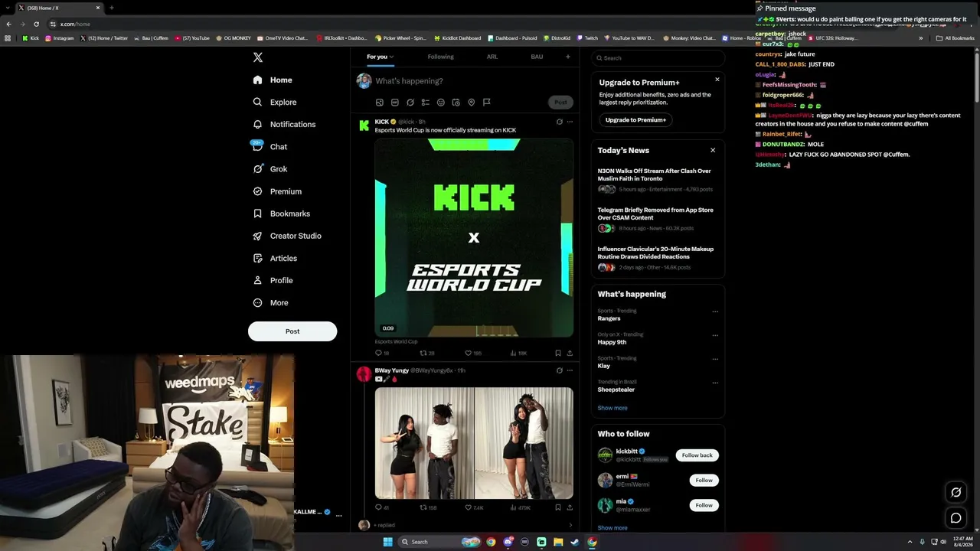Play the KICK Esports World Cup video
This screenshot has width=980, height=551.
474,238
